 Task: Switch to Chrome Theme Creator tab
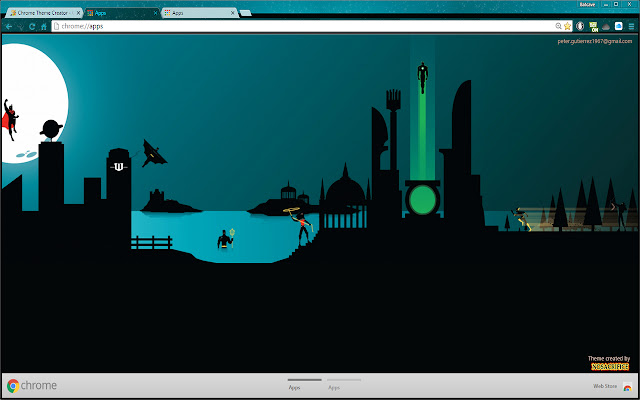click(x=45, y=13)
